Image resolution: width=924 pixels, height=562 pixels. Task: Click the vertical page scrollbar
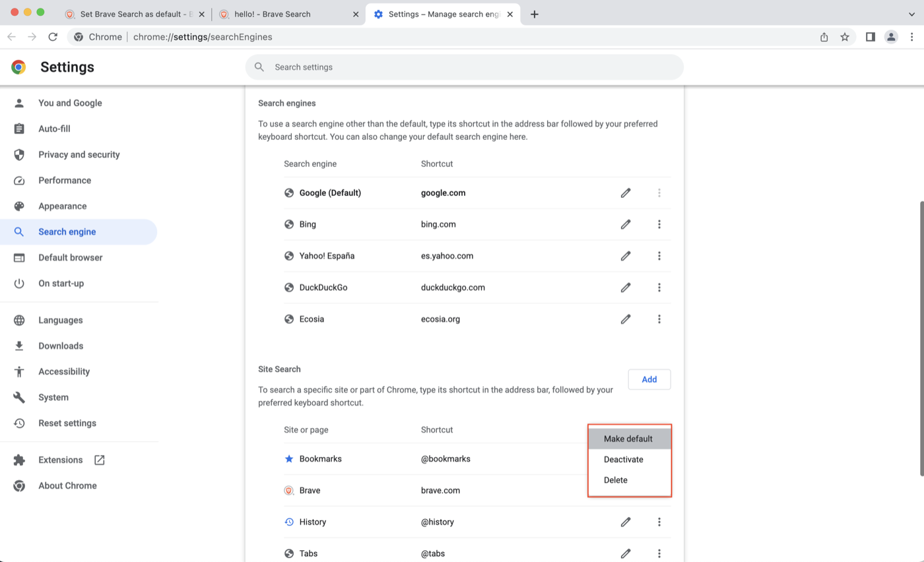pos(921,336)
